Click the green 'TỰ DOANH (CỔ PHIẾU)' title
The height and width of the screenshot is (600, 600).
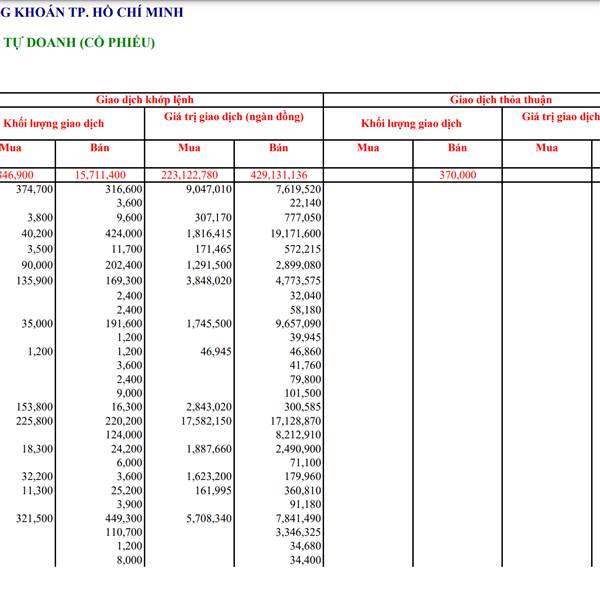(79, 42)
